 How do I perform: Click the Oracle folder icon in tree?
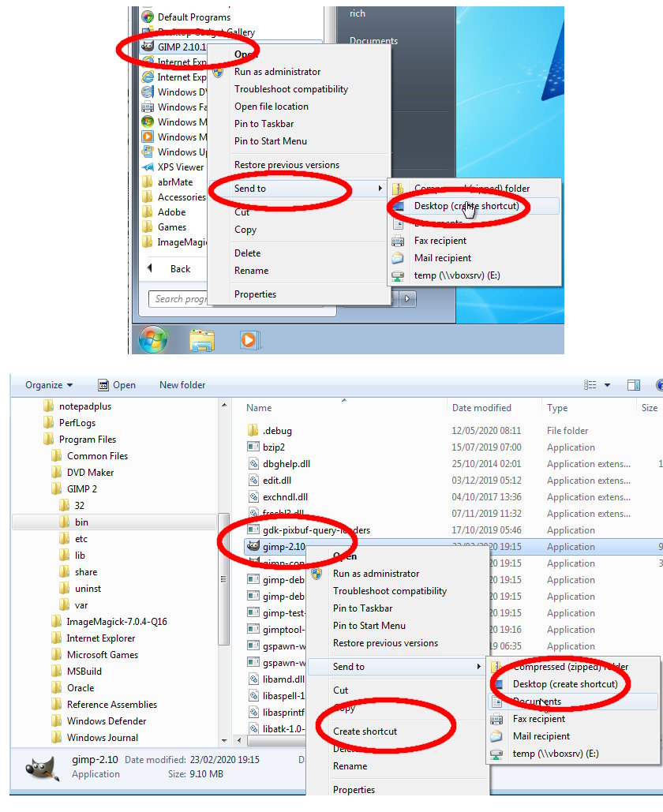57,688
